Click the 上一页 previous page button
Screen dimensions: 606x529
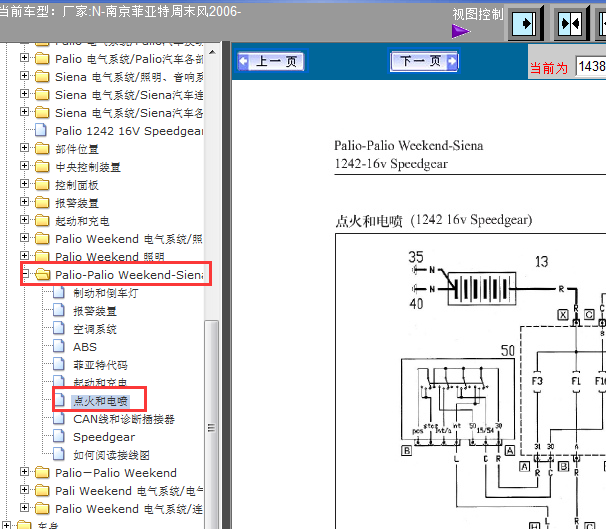click(272, 61)
